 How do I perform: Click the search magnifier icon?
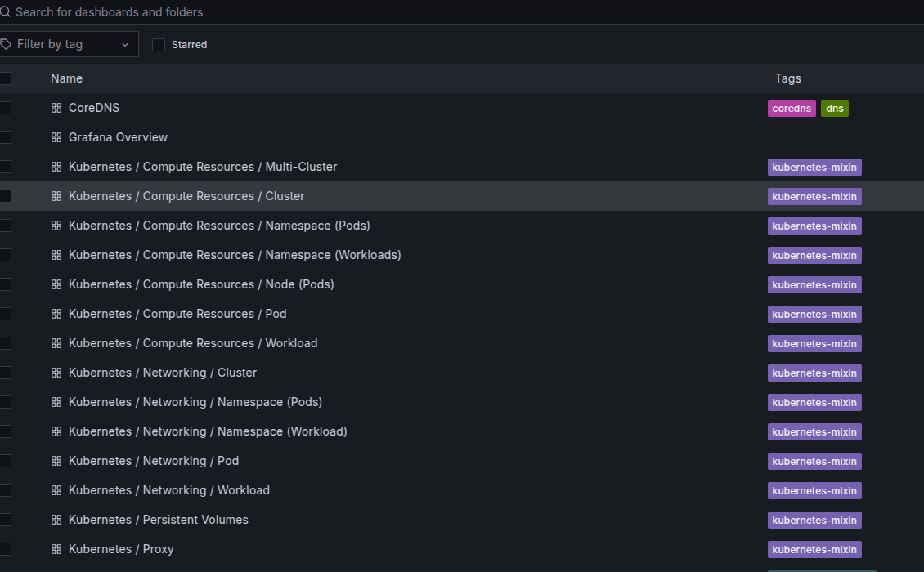coord(5,11)
